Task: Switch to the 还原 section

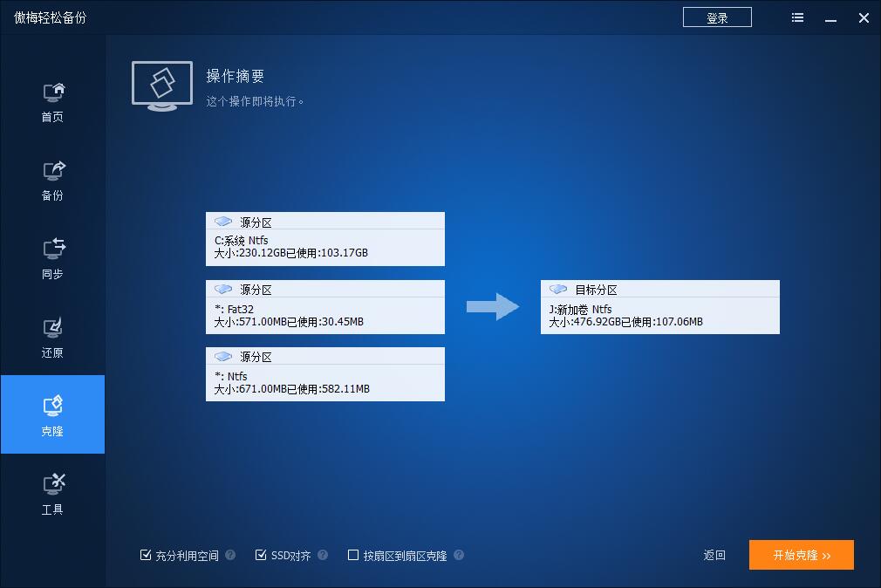Action: click(52, 329)
